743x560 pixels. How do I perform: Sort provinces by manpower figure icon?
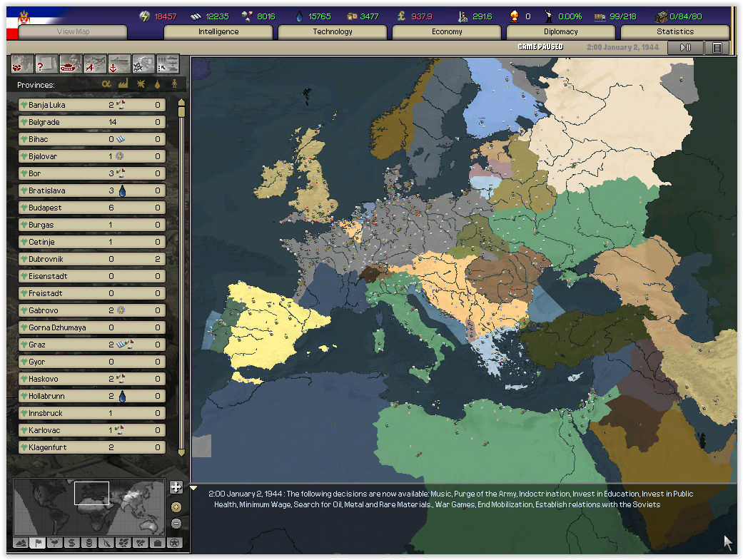click(x=173, y=84)
